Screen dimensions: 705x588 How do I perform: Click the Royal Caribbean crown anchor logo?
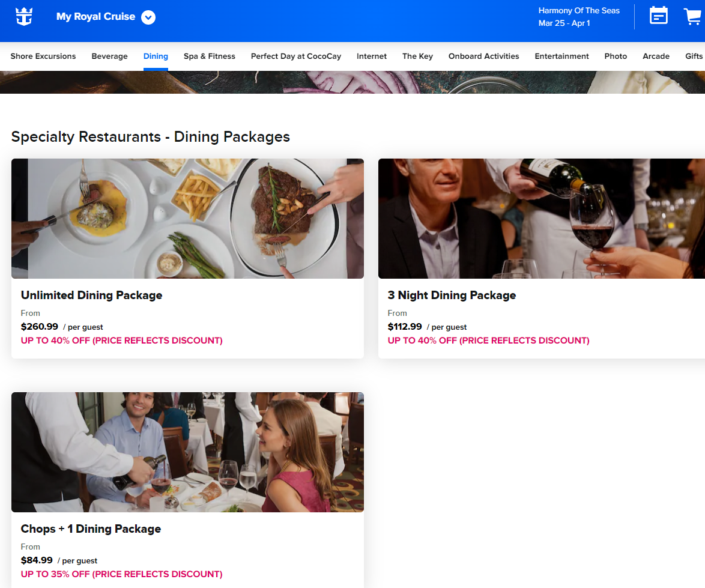24,17
